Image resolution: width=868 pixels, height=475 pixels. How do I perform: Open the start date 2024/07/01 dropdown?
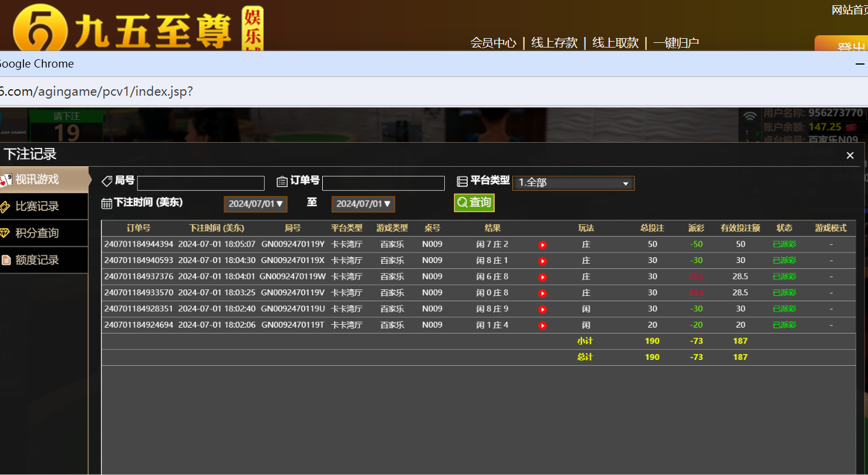[255, 204]
